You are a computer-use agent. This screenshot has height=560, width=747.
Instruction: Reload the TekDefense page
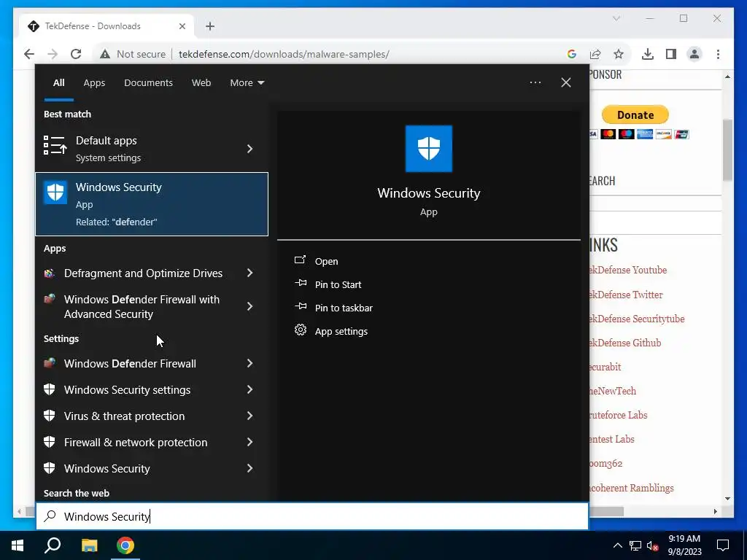point(76,54)
